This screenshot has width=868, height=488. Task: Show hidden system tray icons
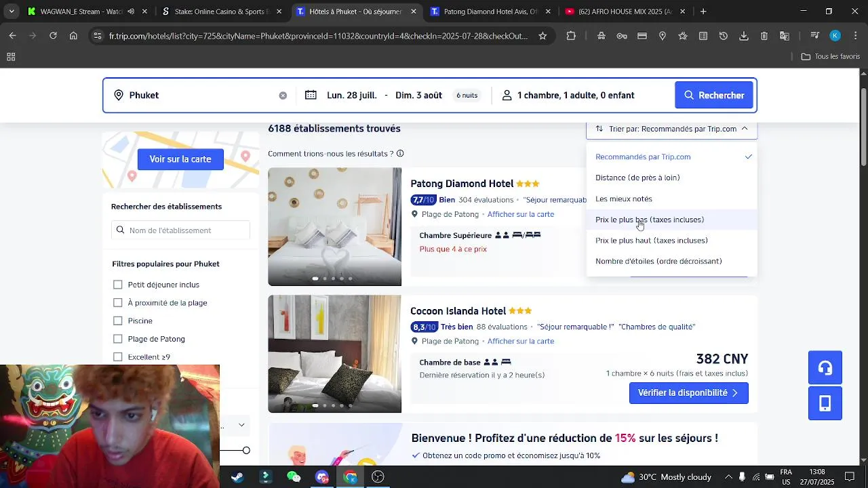pyautogui.click(x=728, y=477)
